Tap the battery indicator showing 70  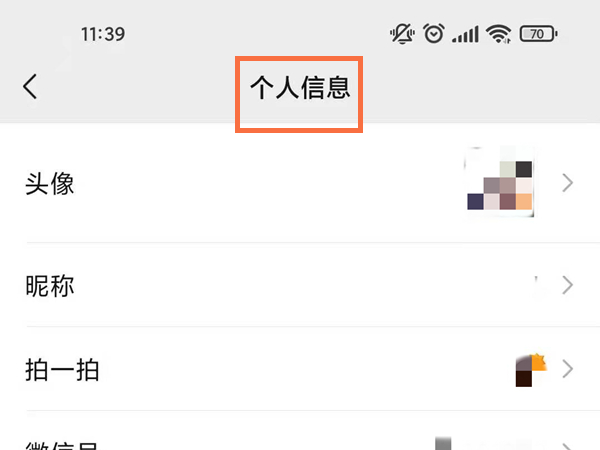point(538,34)
